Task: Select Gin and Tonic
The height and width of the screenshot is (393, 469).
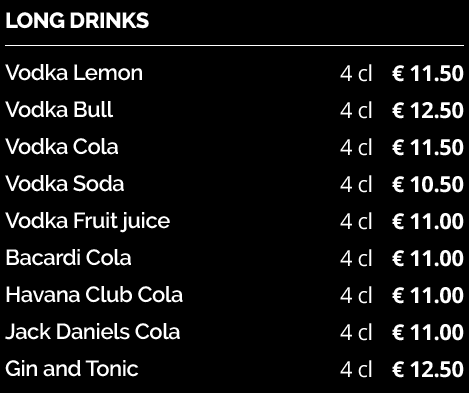Action: pyautogui.click(x=72, y=369)
